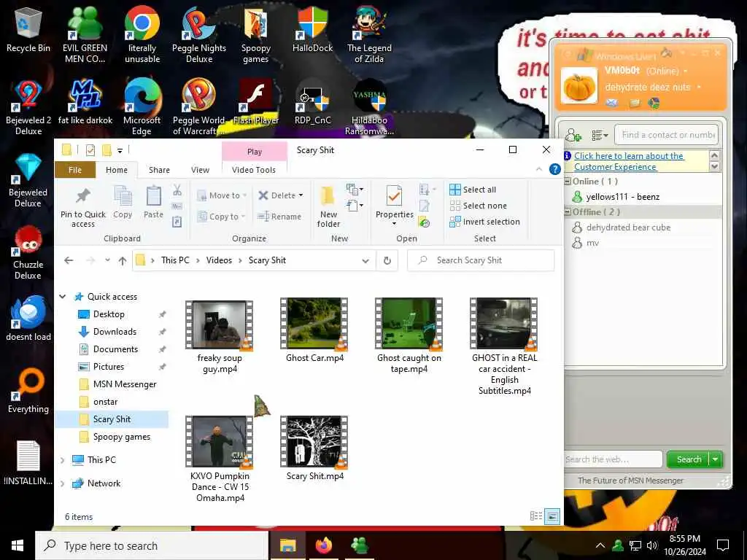Click the Cut scissors icon in Clipboard
Screen dimensions: 747x560
coord(177,190)
